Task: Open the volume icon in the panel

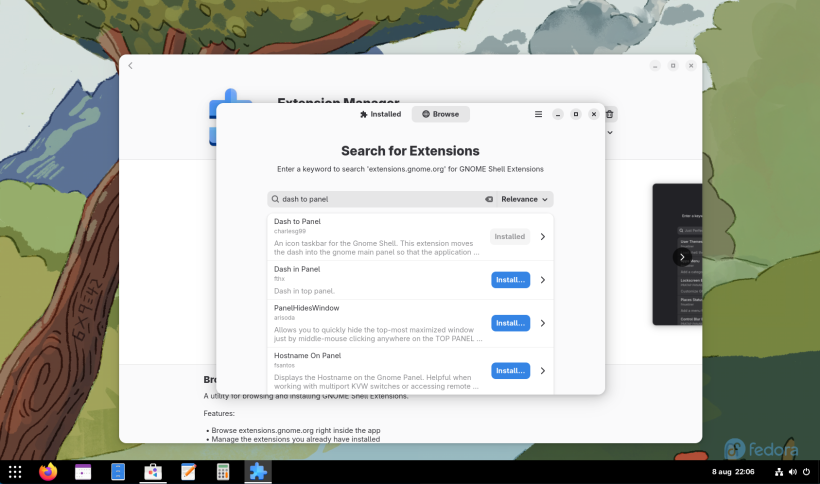Action: (x=793, y=472)
